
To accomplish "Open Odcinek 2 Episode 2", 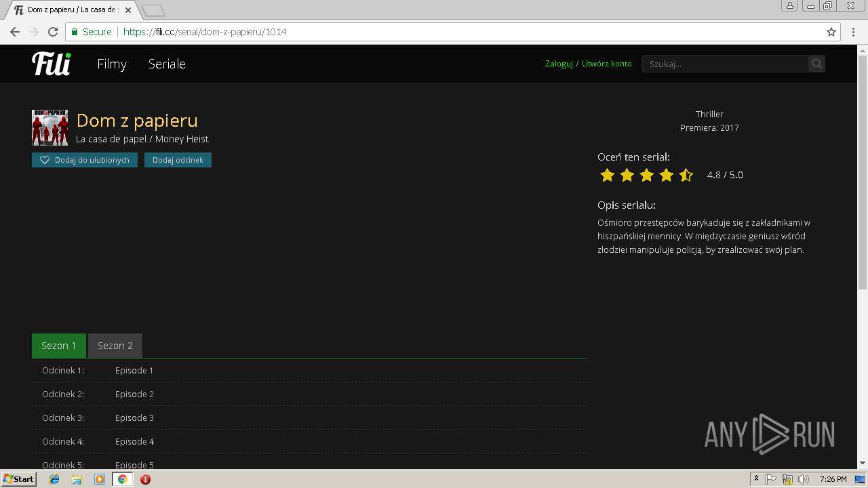I will click(310, 394).
